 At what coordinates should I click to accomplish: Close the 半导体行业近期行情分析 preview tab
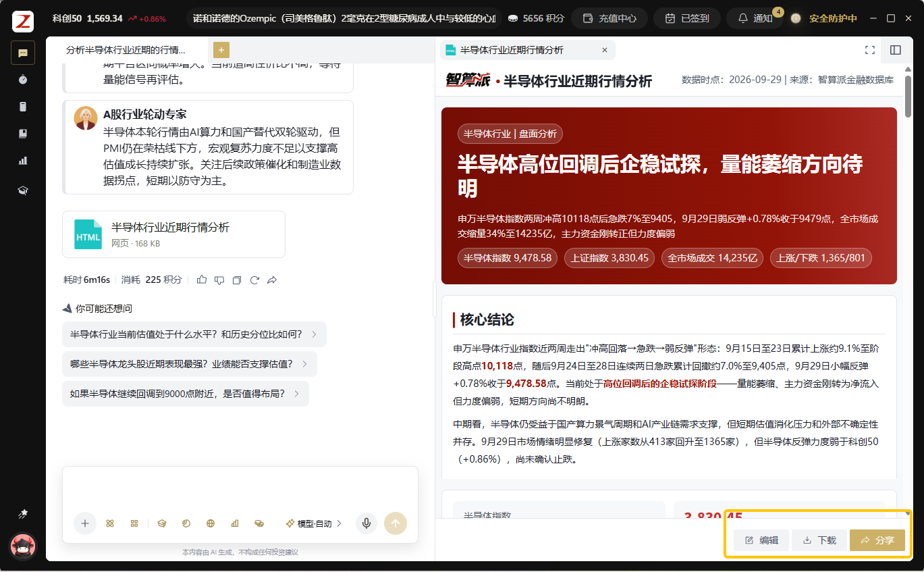tap(605, 50)
